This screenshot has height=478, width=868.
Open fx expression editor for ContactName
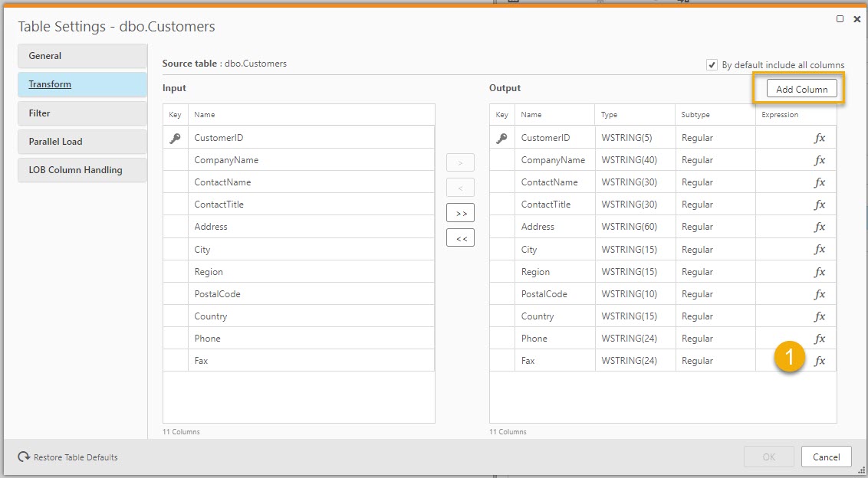820,182
